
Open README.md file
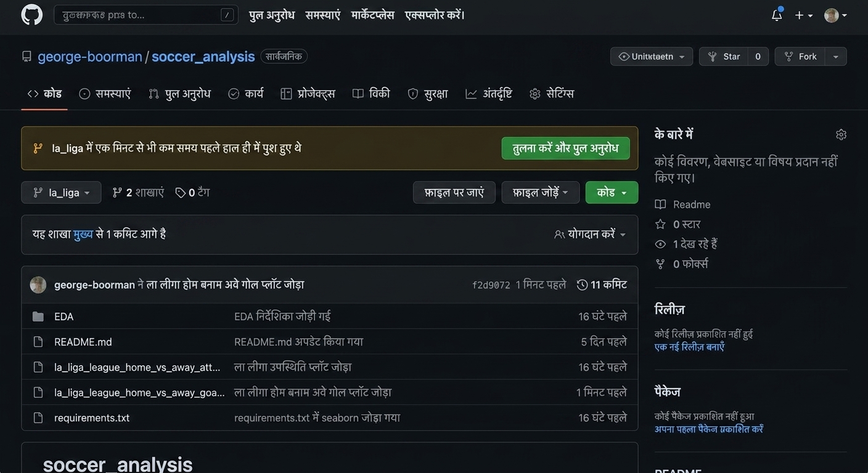click(x=83, y=342)
